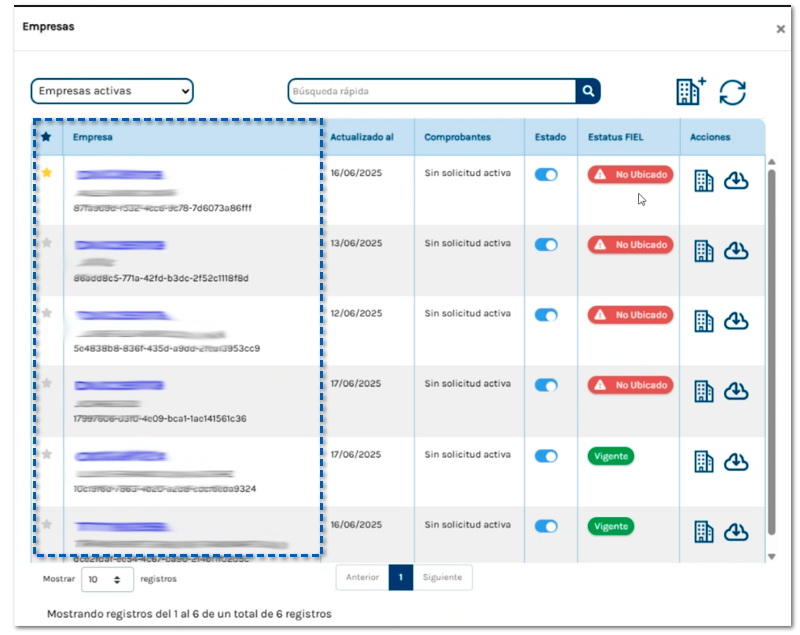Sort by Comprobantes column header
The width and height of the screenshot is (800, 635).
[x=457, y=137]
